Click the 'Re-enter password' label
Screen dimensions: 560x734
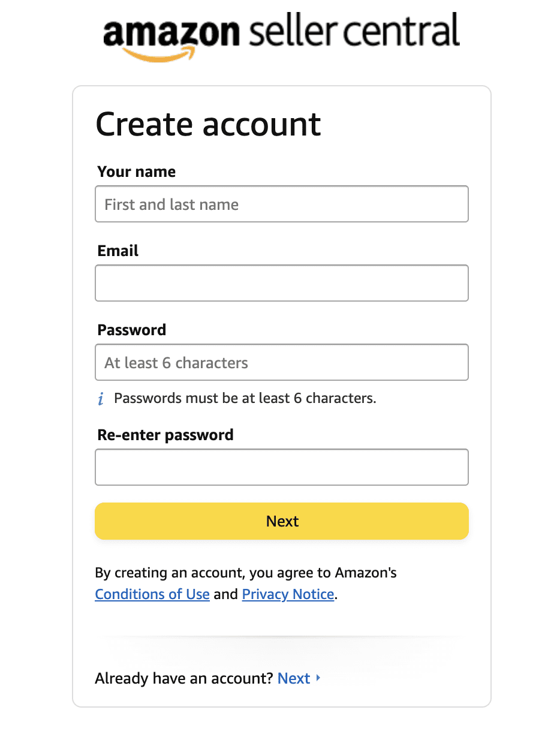[x=165, y=435]
